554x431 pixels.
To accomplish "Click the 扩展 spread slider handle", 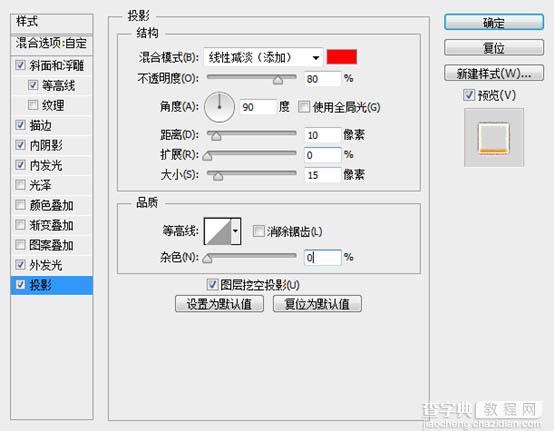I will (207, 156).
